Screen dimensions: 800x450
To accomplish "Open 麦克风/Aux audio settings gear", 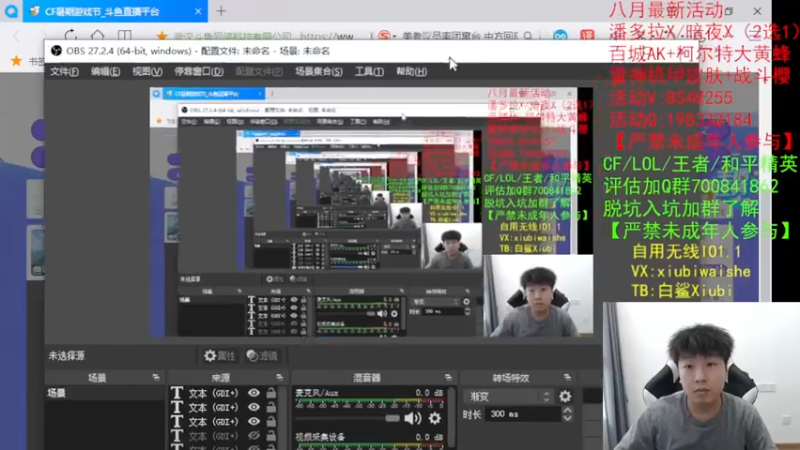I will click(x=435, y=418).
